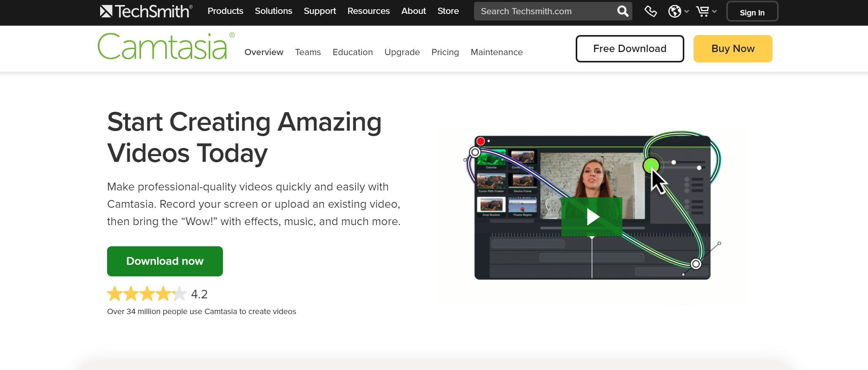The width and height of the screenshot is (868, 370).
Task: Click the Buy Now button
Action: point(733,49)
